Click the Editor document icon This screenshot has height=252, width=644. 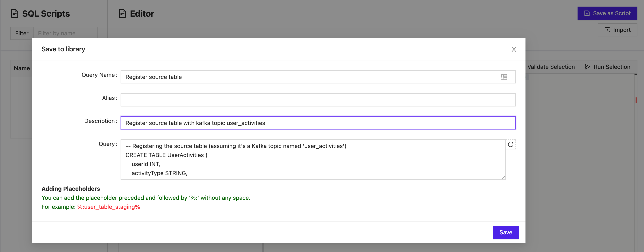click(x=122, y=14)
